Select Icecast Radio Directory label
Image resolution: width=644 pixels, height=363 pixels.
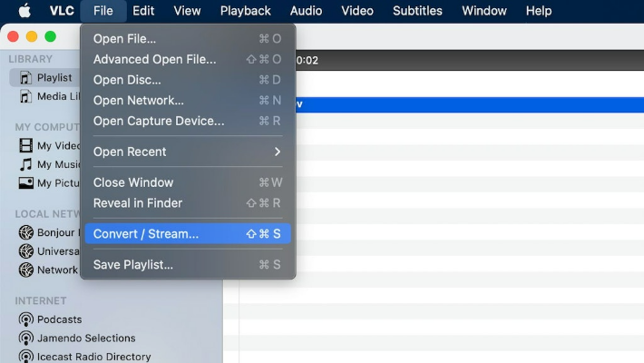[x=94, y=357]
